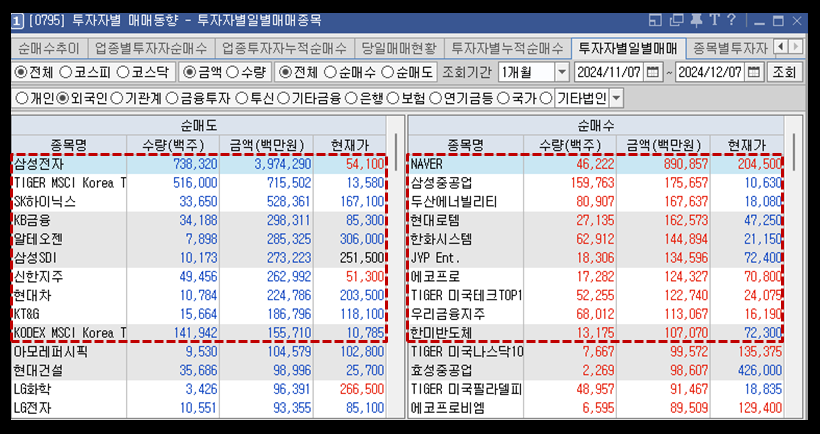Select the 기타금융 radio button
820x434 pixels.
click(x=283, y=98)
